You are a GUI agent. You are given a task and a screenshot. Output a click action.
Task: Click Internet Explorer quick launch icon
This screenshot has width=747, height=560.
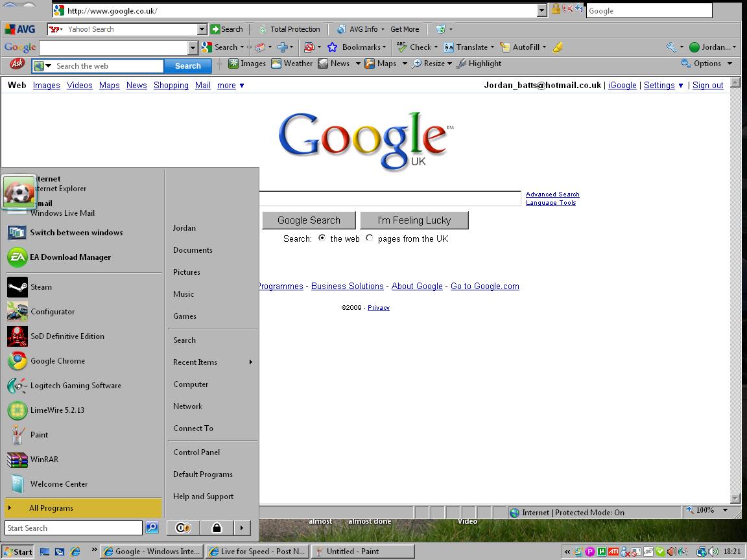pos(75,552)
